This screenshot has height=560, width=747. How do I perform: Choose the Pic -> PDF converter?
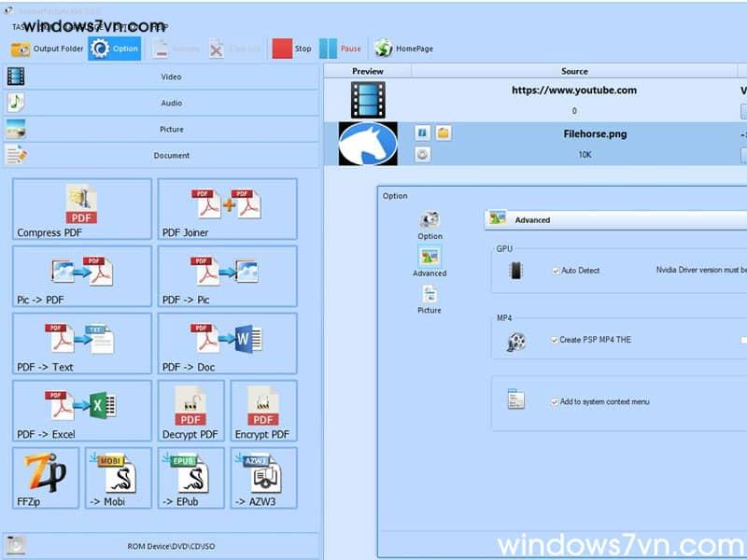[82, 276]
